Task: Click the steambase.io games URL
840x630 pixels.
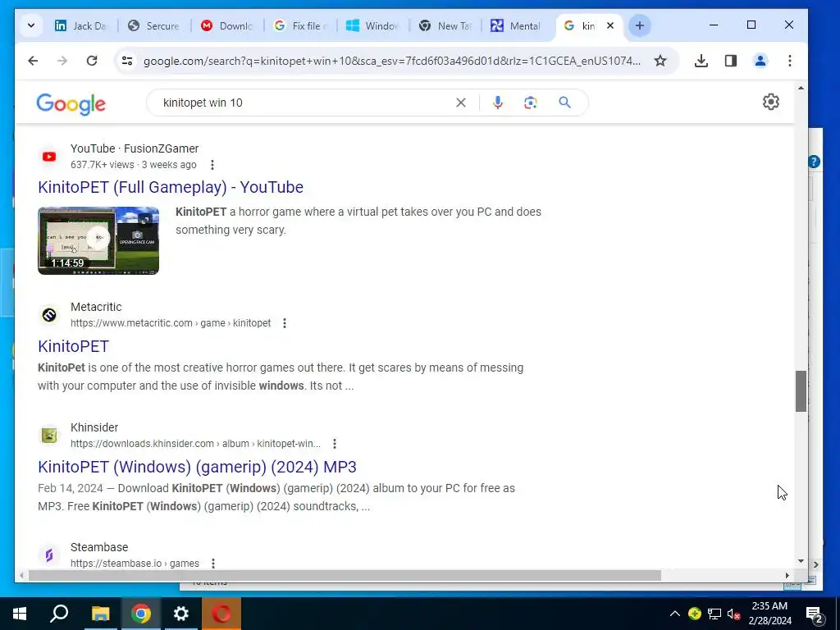Action: point(135,564)
